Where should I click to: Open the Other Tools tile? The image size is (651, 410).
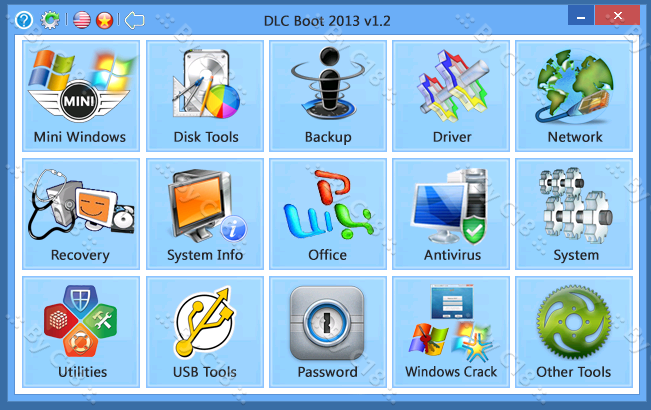pyautogui.click(x=574, y=332)
